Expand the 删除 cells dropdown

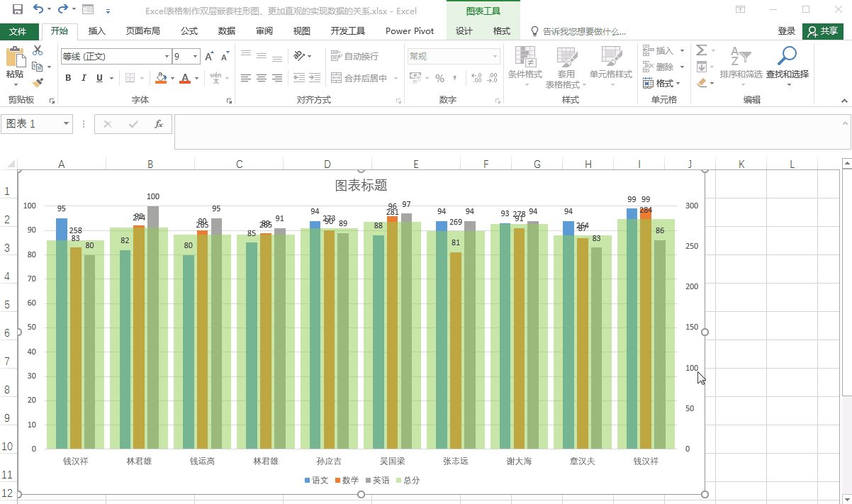(682, 67)
